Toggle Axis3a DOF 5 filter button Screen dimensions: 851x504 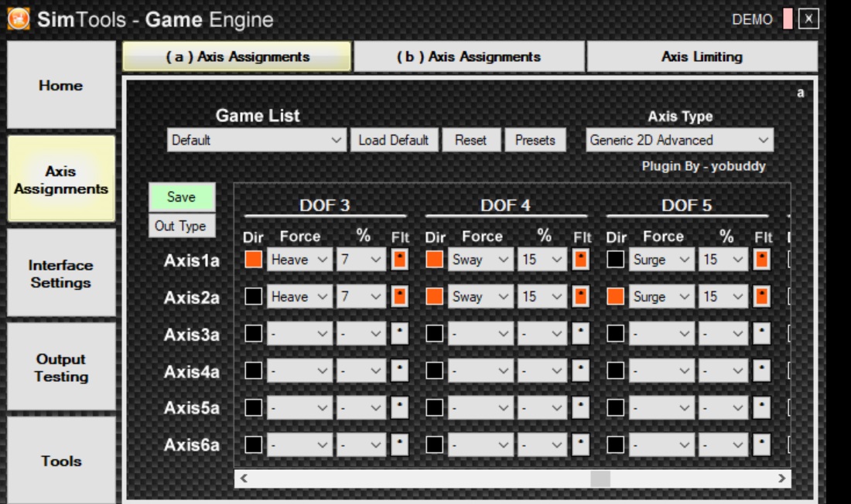[x=762, y=333]
